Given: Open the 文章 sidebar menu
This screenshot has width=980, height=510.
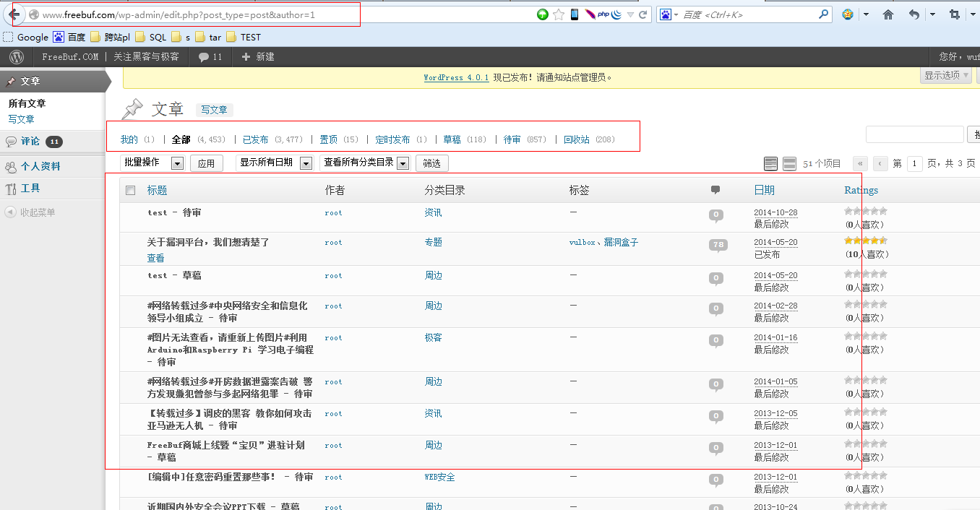Looking at the screenshot, I should click(52, 82).
